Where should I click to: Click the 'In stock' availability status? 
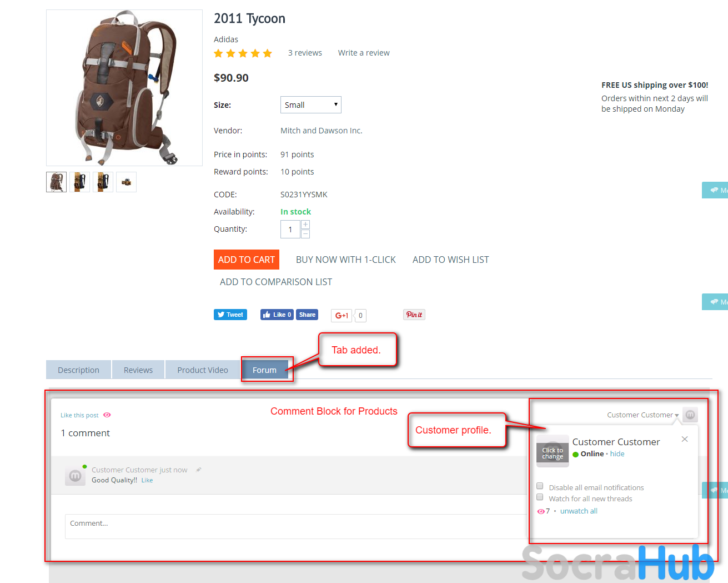point(295,212)
